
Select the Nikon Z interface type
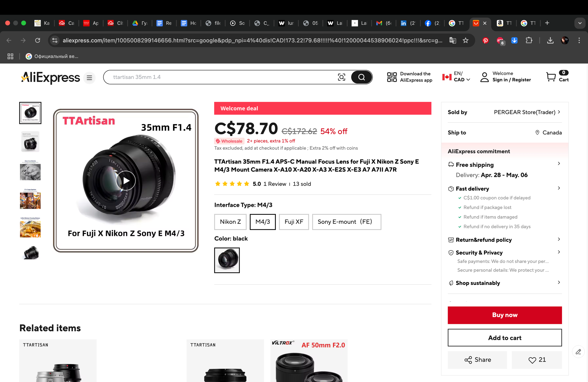(x=230, y=222)
